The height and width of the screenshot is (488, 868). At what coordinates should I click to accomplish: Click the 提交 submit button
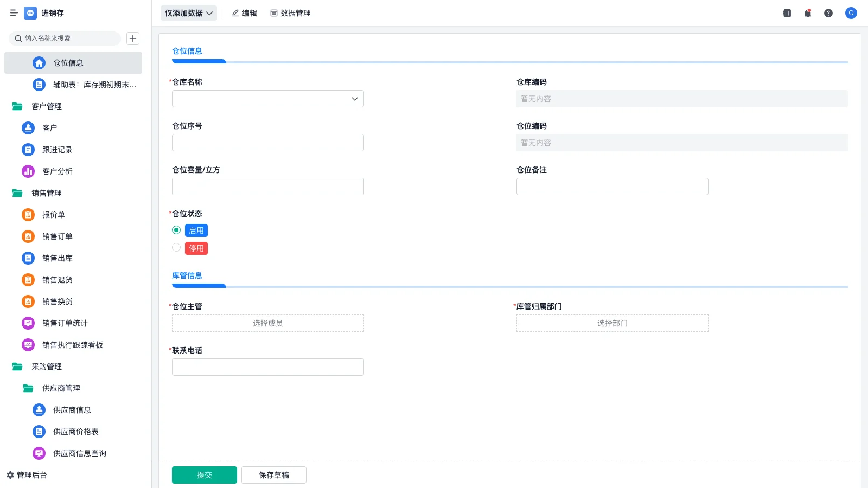point(204,474)
